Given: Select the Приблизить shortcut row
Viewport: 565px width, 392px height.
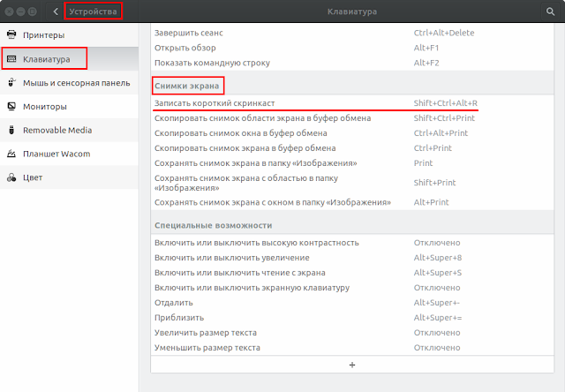Looking at the screenshot, I should point(352,318).
